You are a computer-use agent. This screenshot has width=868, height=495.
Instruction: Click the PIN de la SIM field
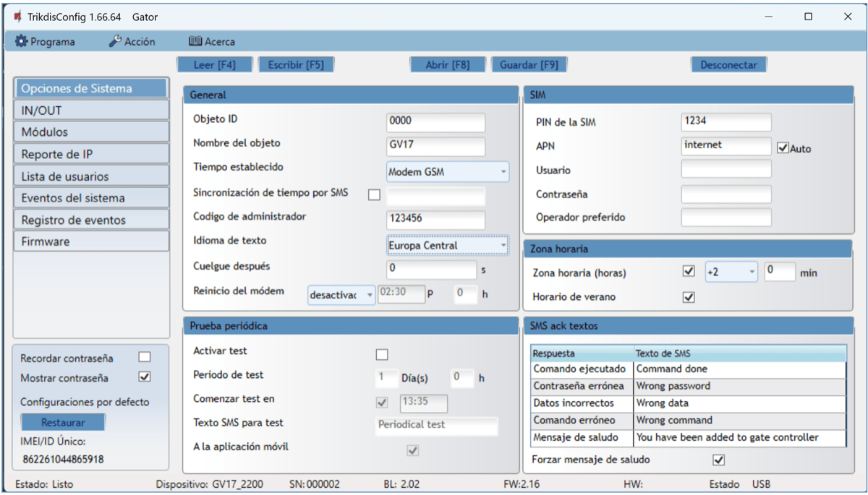pos(726,122)
